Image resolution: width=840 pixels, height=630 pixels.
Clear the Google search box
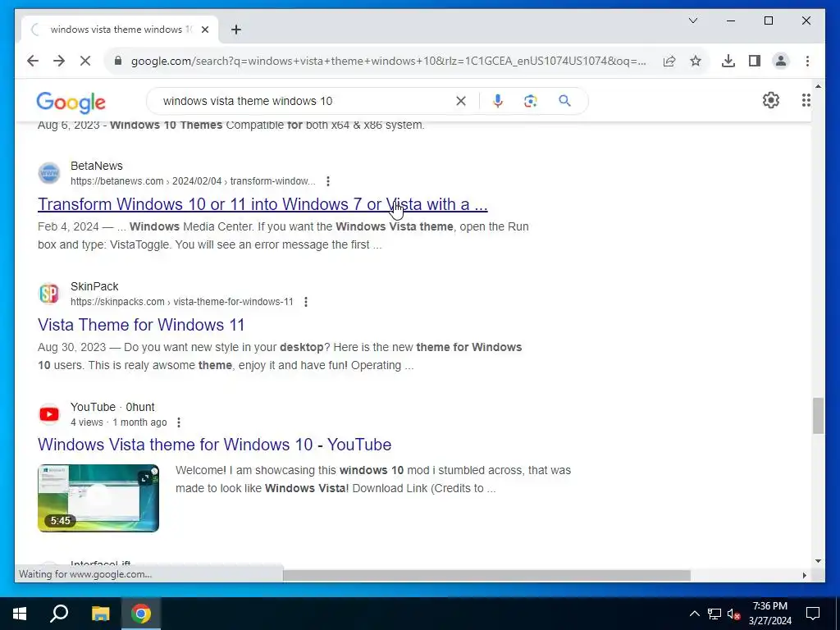[461, 101]
